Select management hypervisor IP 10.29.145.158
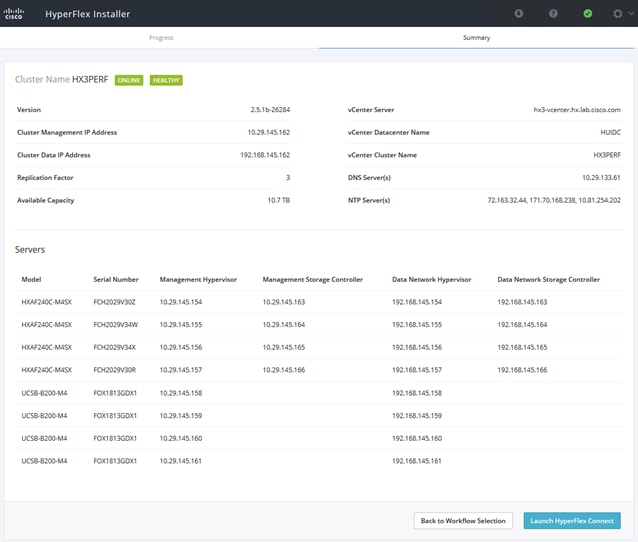The width and height of the screenshot is (638, 542). pos(181,393)
